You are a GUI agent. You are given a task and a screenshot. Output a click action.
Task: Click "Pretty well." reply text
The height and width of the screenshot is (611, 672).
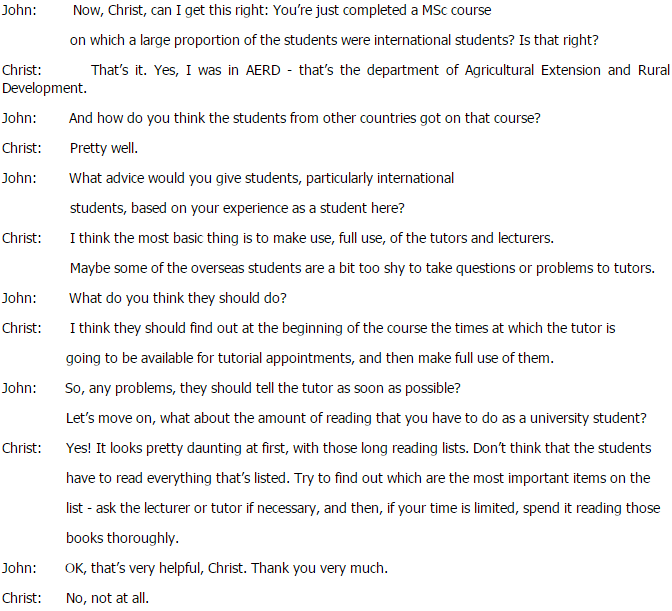104,148
